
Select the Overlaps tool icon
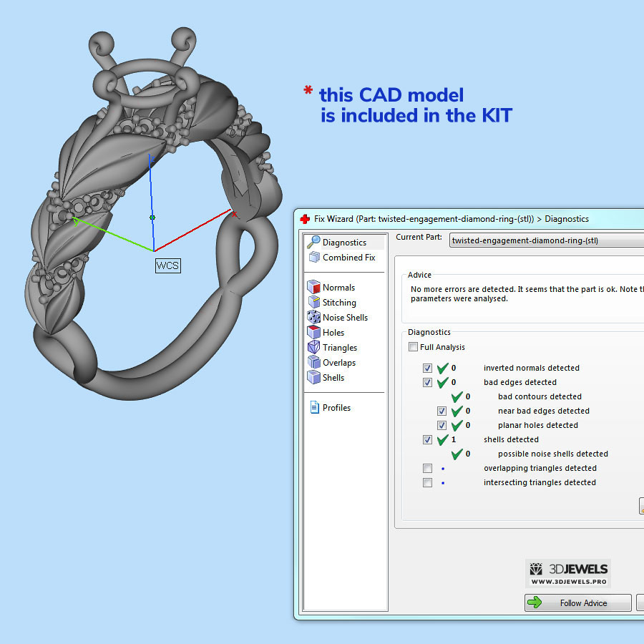point(313,363)
